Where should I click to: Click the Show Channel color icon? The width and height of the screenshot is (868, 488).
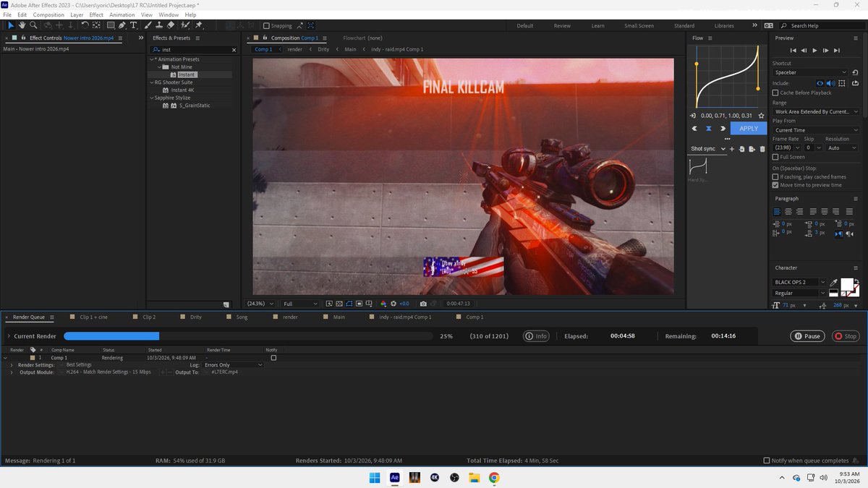[x=383, y=304]
